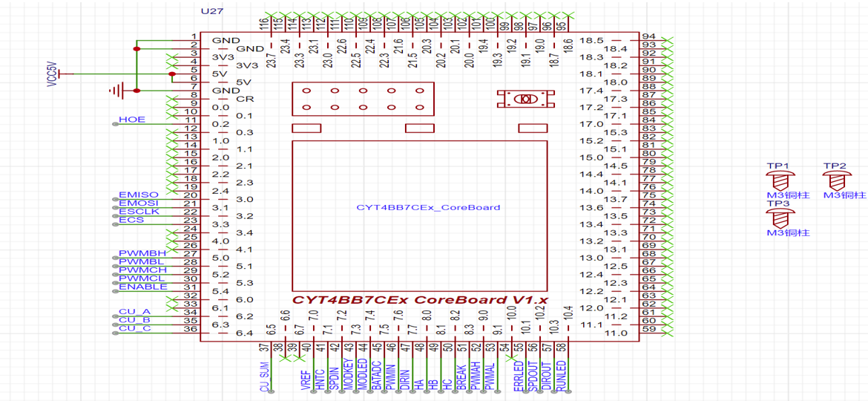868x401 pixels.
Task: Click the BREAK net label at bottom
Action: pyautogui.click(x=461, y=376)
